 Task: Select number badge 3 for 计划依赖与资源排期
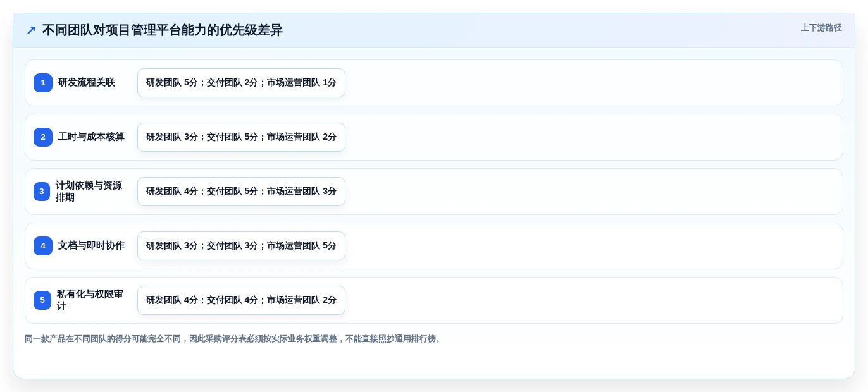click(x=42, y=192)
